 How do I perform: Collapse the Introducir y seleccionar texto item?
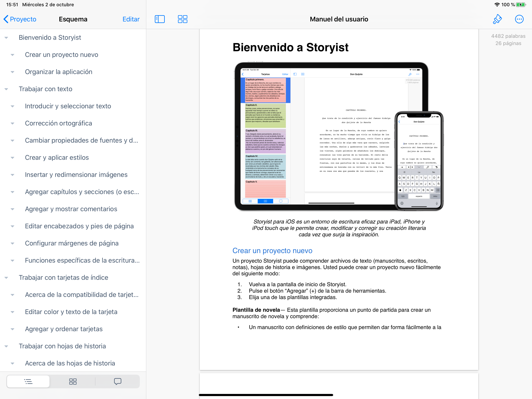point(12,106)
